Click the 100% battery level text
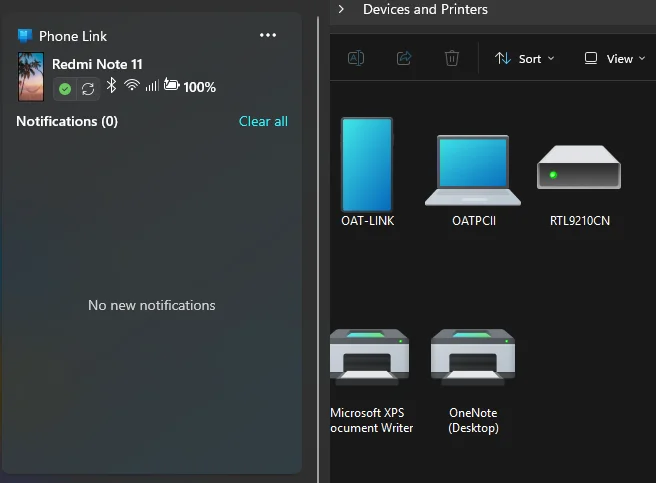656x483 pixels. point(200,87)
